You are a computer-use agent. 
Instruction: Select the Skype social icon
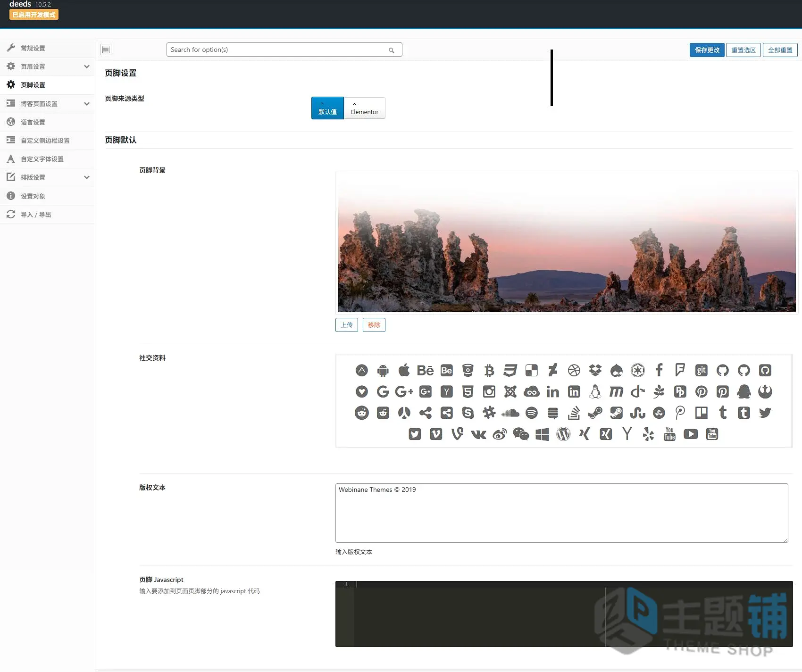(468, 413)
